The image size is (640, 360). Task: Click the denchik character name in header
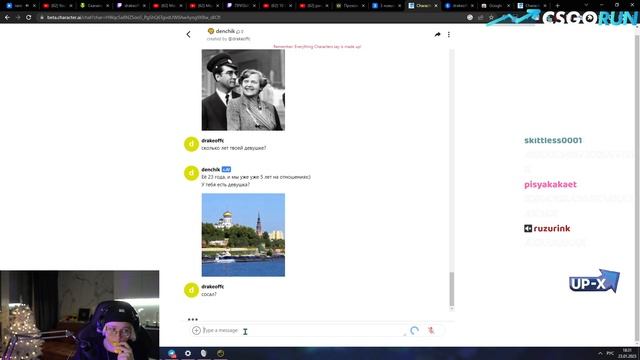[225, 31]
